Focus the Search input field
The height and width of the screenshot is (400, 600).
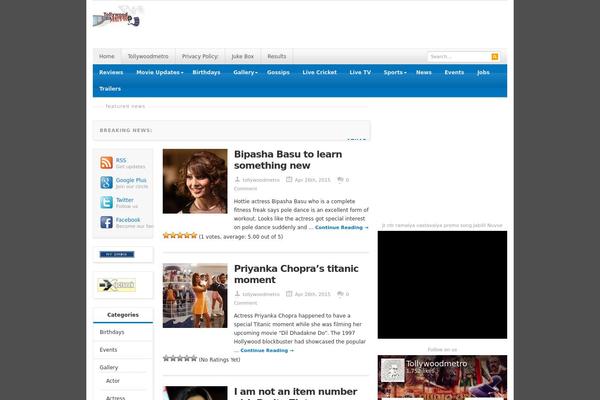pos(459,57)
